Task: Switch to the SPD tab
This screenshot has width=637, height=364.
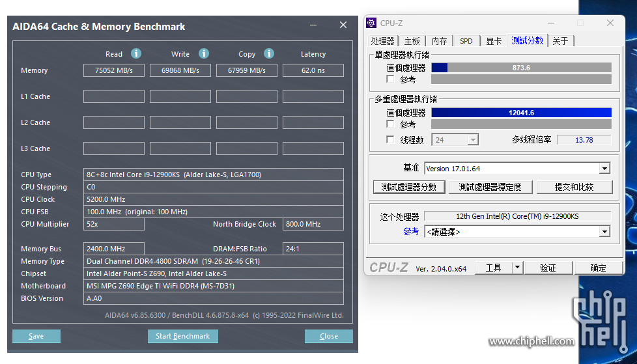Action: [x=466, y=41]
